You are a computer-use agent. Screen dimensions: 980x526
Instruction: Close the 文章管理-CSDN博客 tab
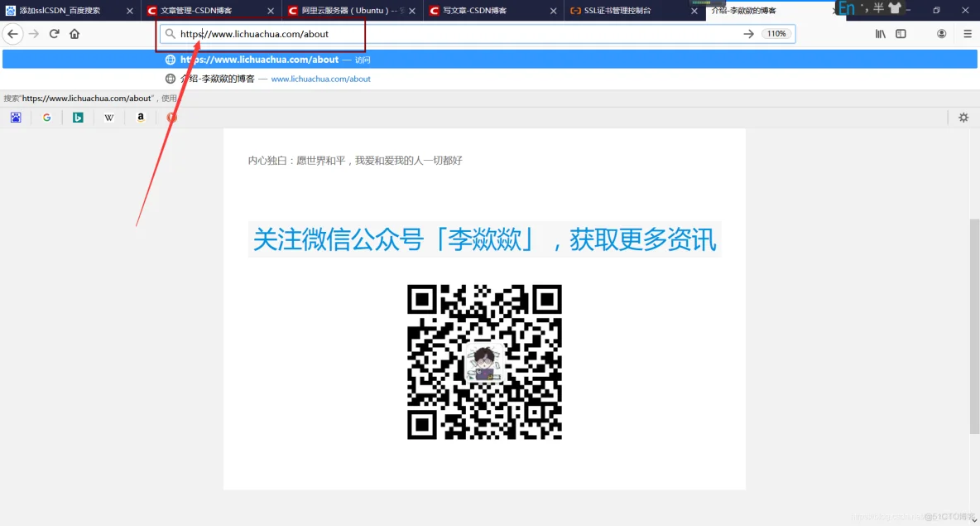coord(271,11)
